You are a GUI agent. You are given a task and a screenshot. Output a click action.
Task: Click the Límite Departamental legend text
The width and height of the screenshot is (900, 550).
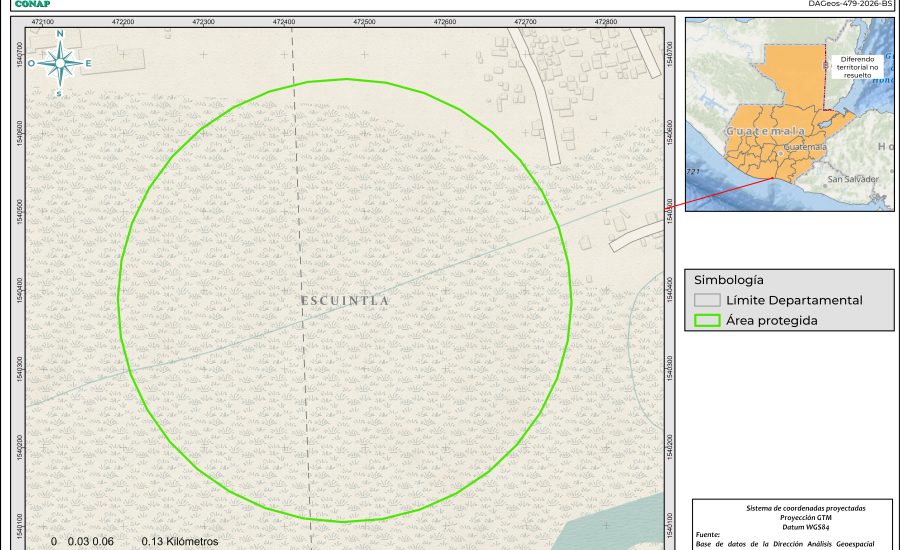click(x=794, y=300)
